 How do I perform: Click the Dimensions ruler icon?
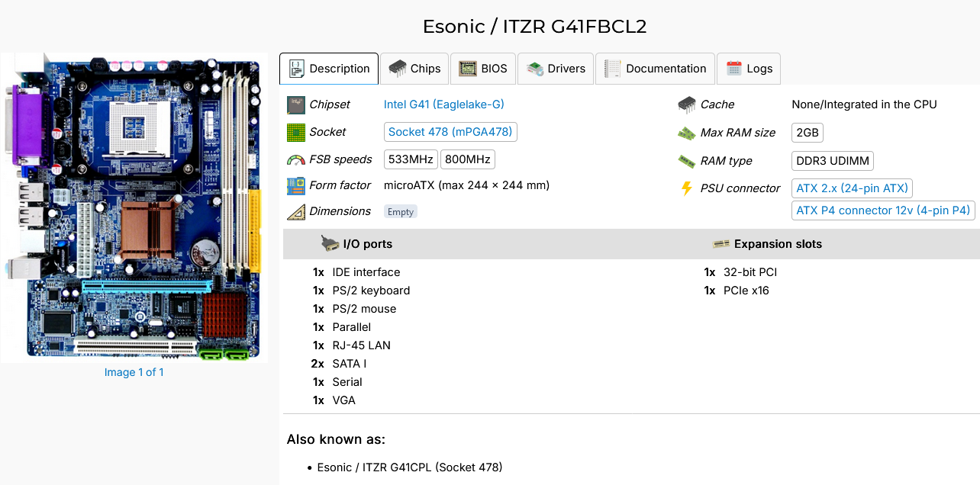coord(296,212)
